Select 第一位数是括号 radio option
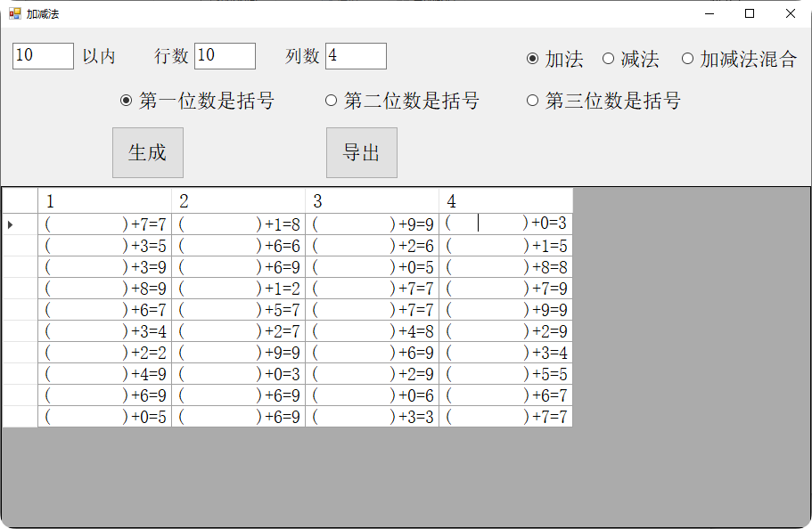Image resolution: width=812 pixels, height=529 pixels. tap(127, 101)
